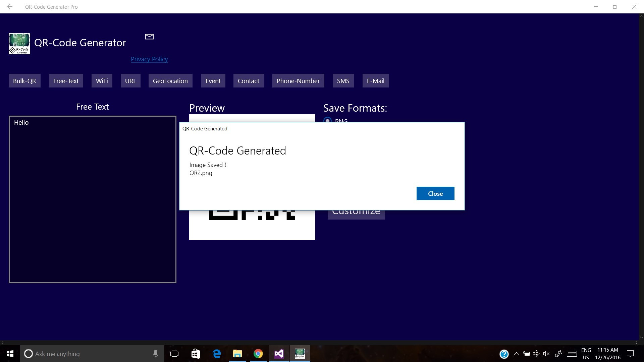Click the back arrow in title bar

pyautogui.click(x=10, y=7)
